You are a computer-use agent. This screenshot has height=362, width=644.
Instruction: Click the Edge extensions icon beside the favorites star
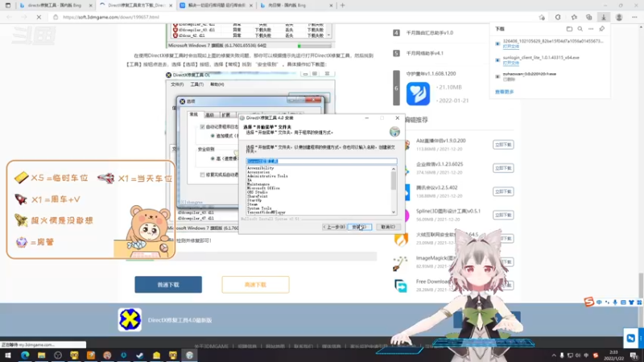pos(558,17)
